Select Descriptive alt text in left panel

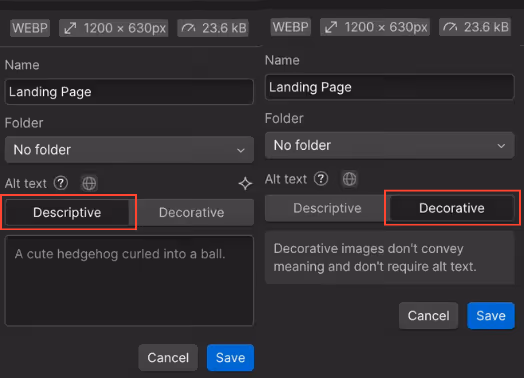[x=67, y=213]
